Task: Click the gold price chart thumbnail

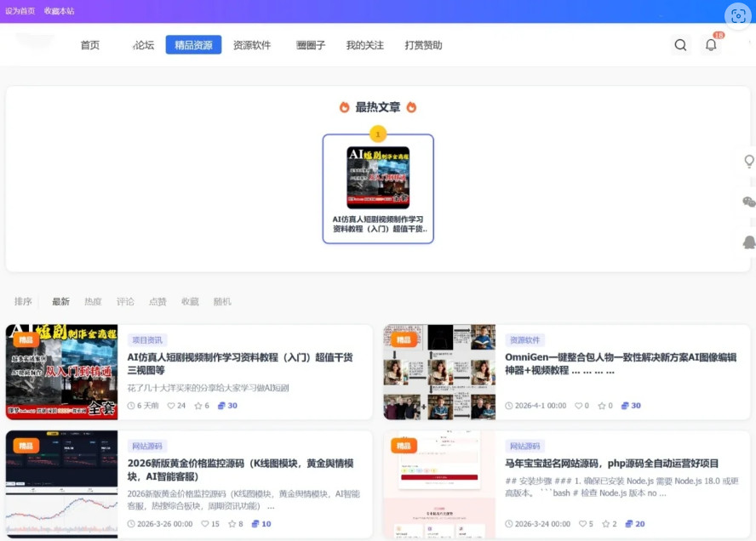Action: click(61, 484)
